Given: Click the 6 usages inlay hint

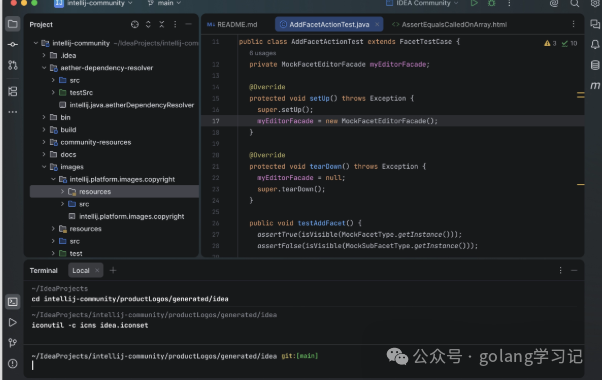Looking at the screenshot, I should [x=263, y=53].
